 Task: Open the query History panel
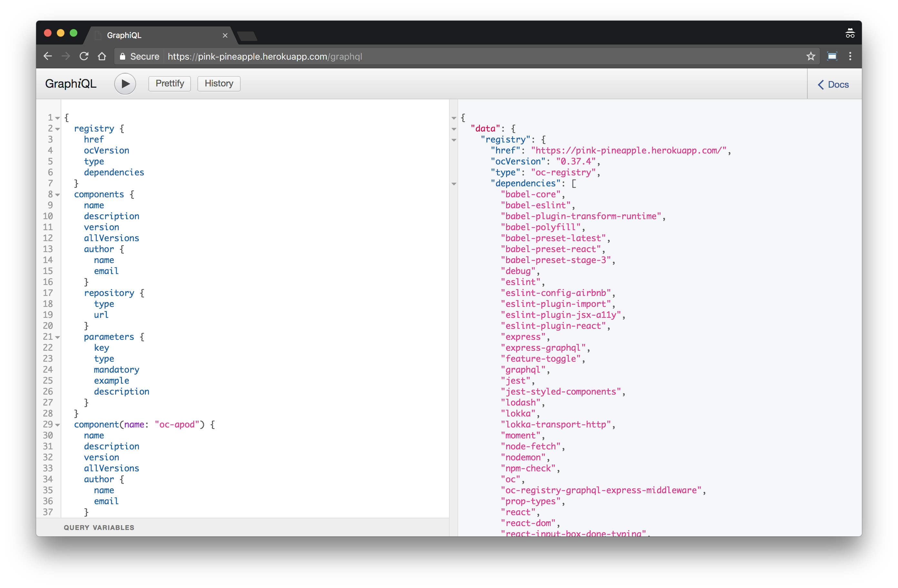click(x=218, y=84)
